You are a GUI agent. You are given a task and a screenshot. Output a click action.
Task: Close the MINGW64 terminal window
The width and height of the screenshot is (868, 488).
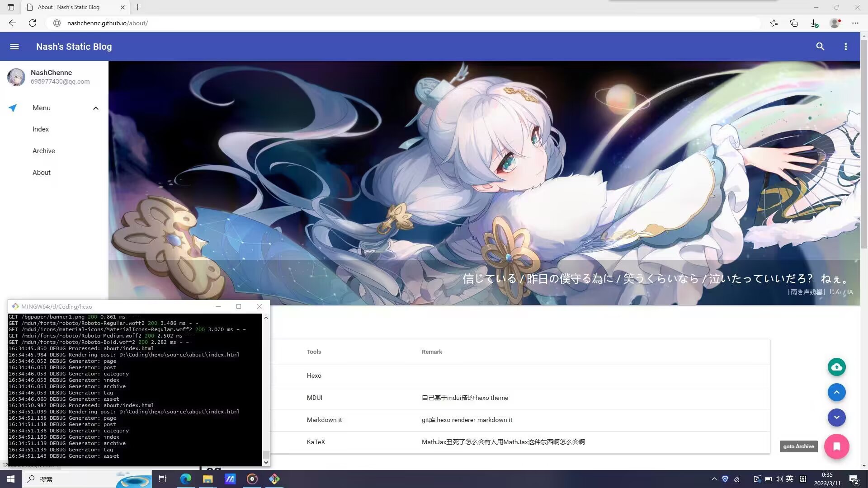pos(259,306)
